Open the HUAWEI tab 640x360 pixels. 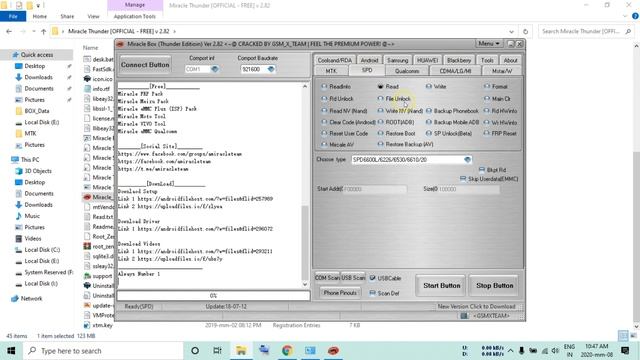tap(427, 60)
